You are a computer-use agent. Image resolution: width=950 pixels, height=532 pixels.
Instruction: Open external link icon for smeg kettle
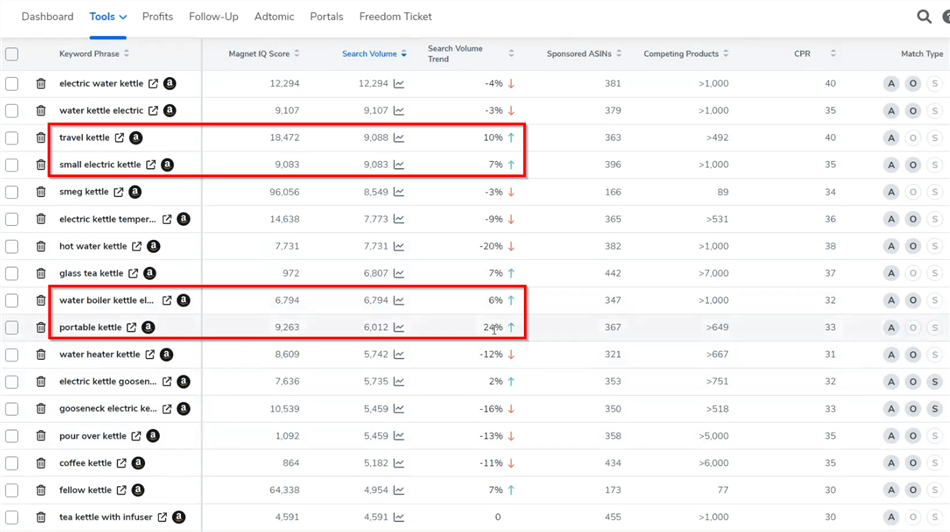click(119, 192)
